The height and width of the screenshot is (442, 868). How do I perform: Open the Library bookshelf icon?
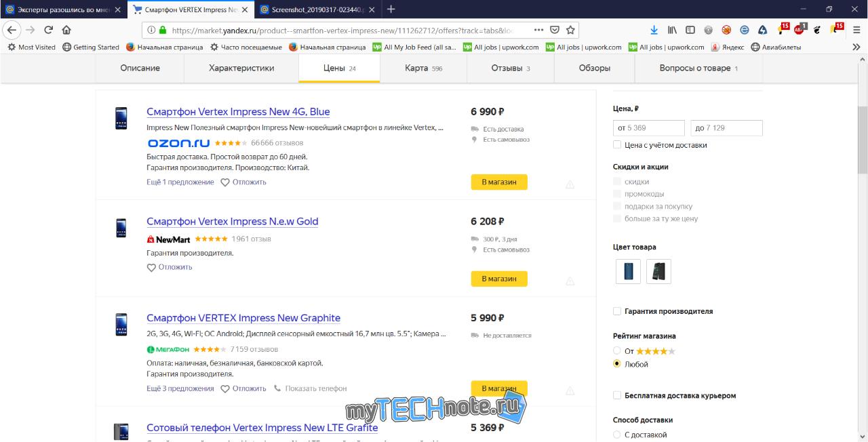pyautogui.click(x=672, y=30)
